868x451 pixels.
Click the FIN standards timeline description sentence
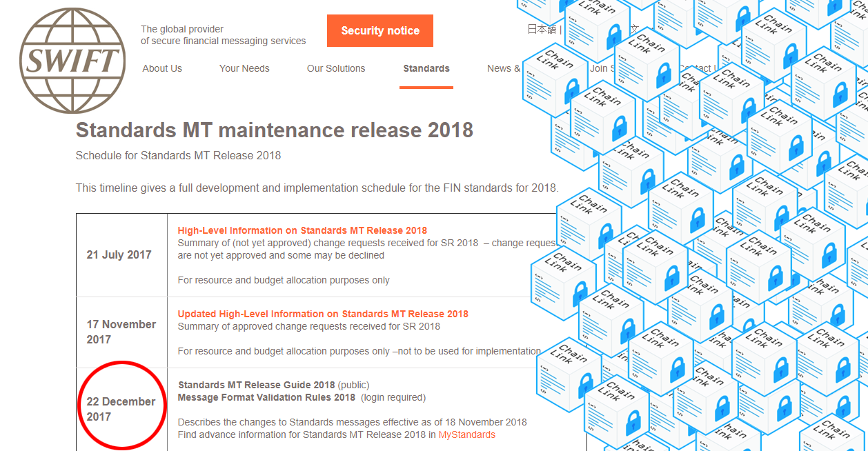coord(317,188)
